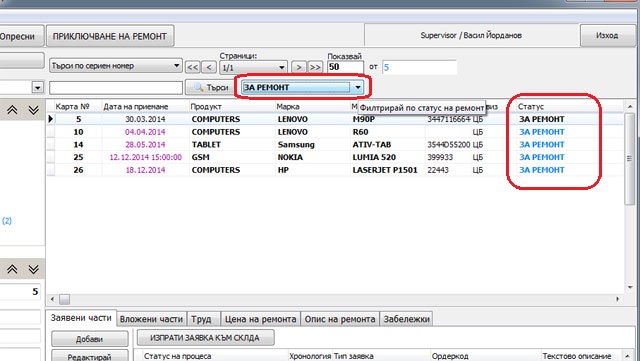Click ИЗПРАТИ ЗАЯВКА КЪМ СКЛДА button
This screenshot has width=640, height=361.
click(x=205, y=338)
